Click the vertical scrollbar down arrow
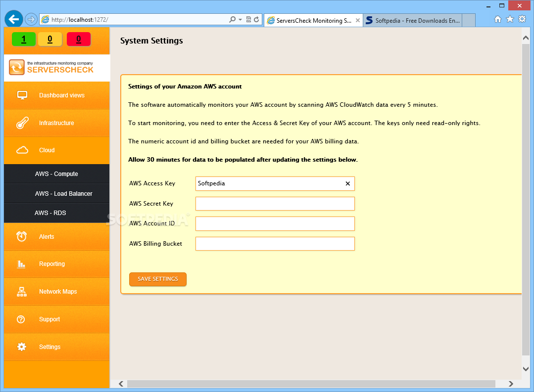The image size is (534, 392). tap(526, 369)
